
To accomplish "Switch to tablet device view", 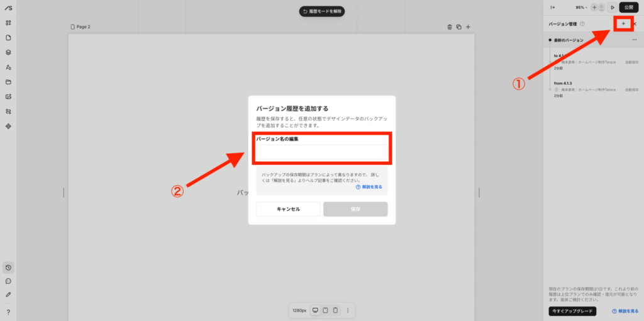I will pos(325,310).
